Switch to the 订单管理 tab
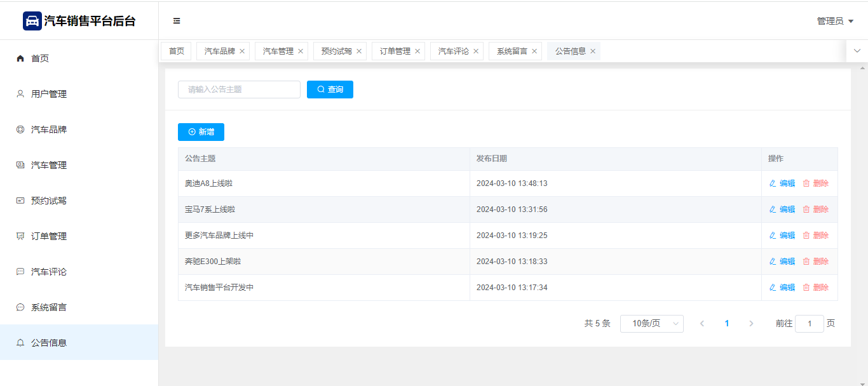The width and height of the screenshot is (868, 386). pos(395,51)
